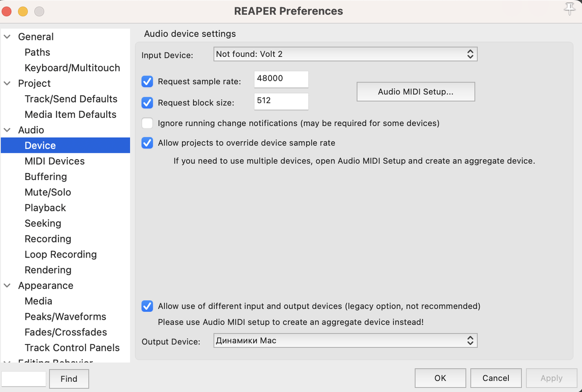Select the Appearance category

pos(46,286)
